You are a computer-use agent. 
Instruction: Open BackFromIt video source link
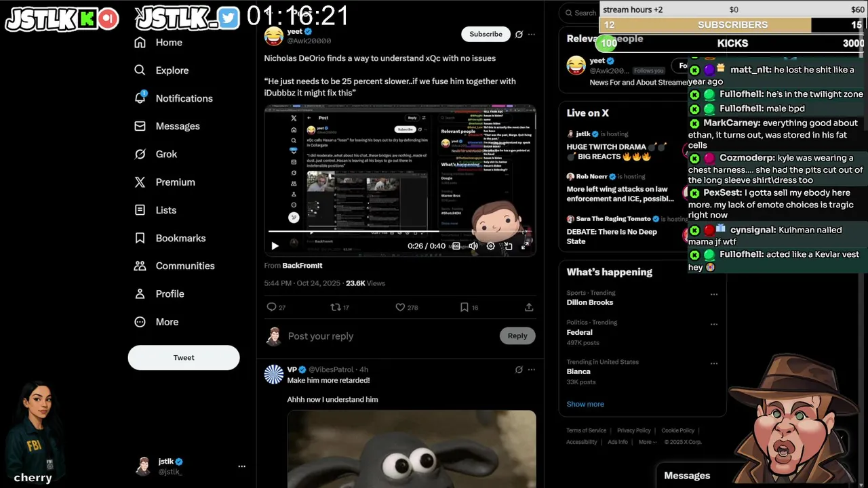click(302, 266)
